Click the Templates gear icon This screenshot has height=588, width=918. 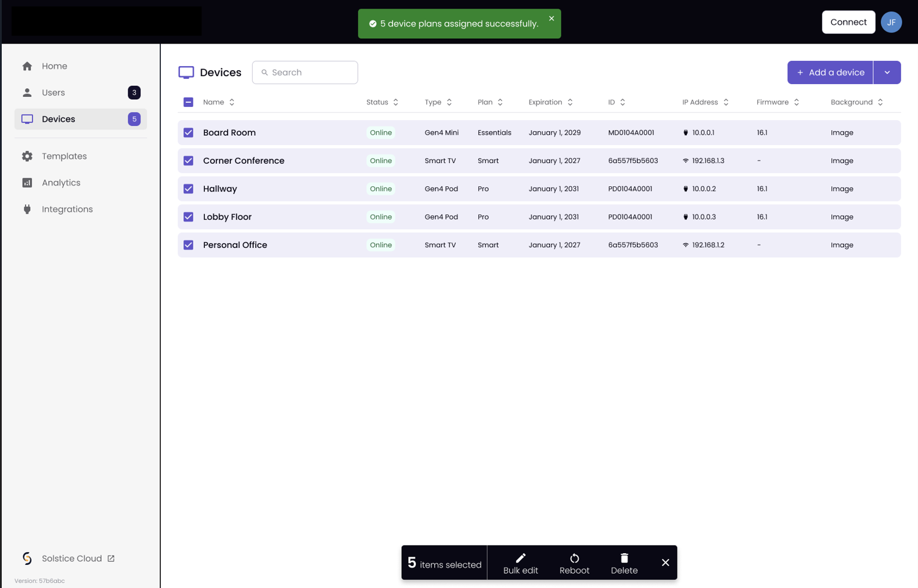pyautogui.click(x=27, y=156)
